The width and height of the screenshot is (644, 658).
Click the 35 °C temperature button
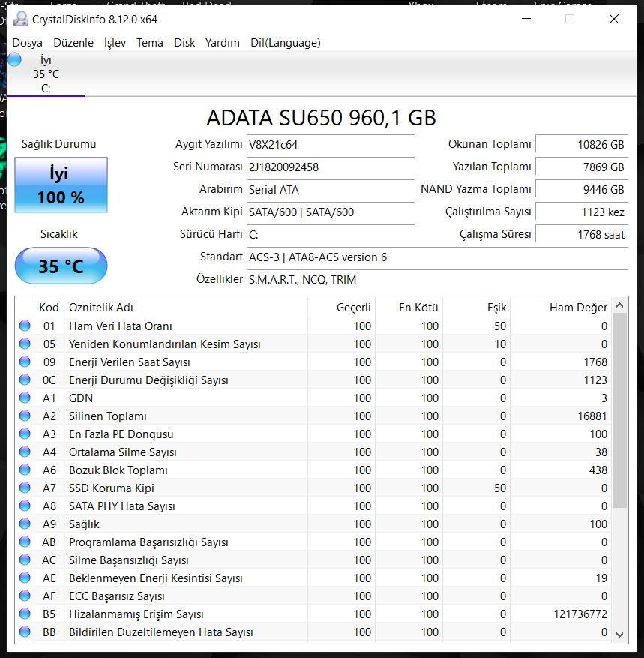pos(61,266)
